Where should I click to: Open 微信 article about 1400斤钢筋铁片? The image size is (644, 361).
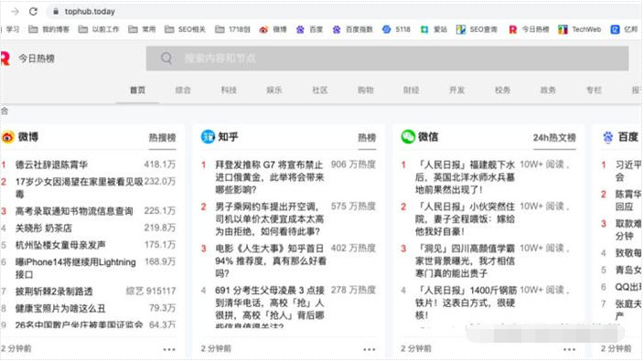click(466, 303)
